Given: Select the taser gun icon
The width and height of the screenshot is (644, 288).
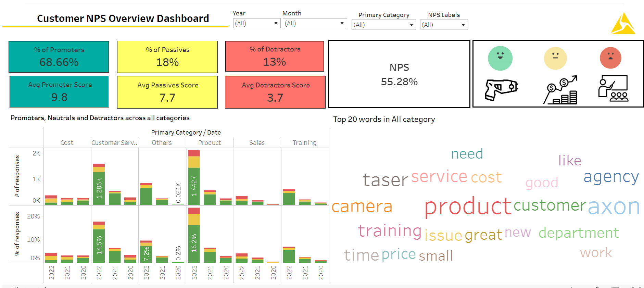Looking at the screenshot, I should [x=501, y=90].
